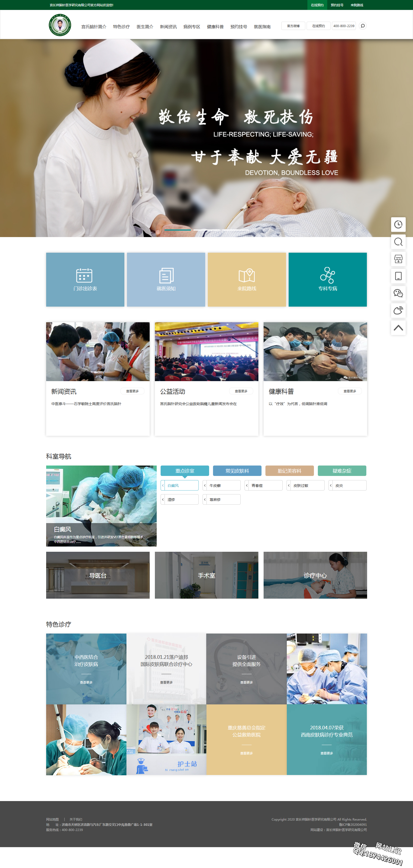The width and height of the screenshot is (413, 868).
Task: Click the back-to-top arrow icon
Action: click(x=398, y=327)
